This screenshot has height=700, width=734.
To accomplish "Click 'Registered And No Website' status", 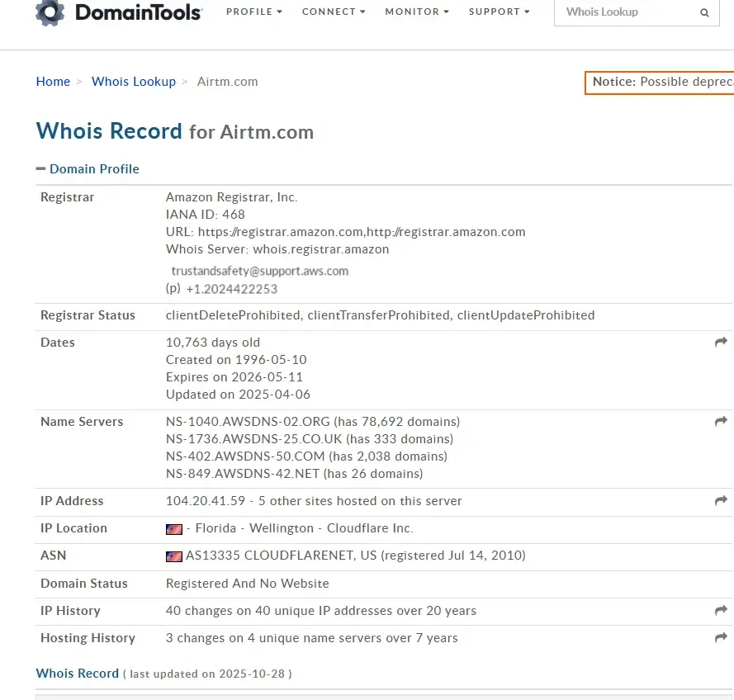I will (x=247, y=584).
